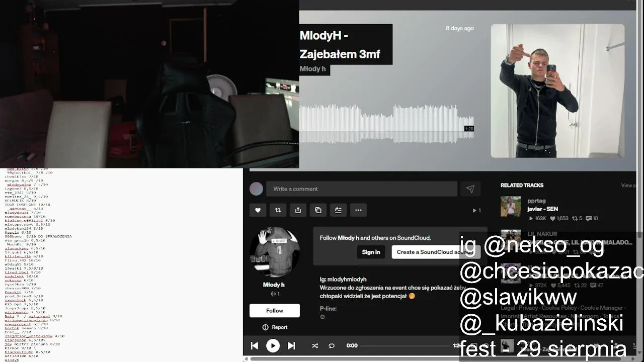Focus the Write a comment field
Image resolution: width=644 pixels, height=362 pixels.
[x=361, y=189]
